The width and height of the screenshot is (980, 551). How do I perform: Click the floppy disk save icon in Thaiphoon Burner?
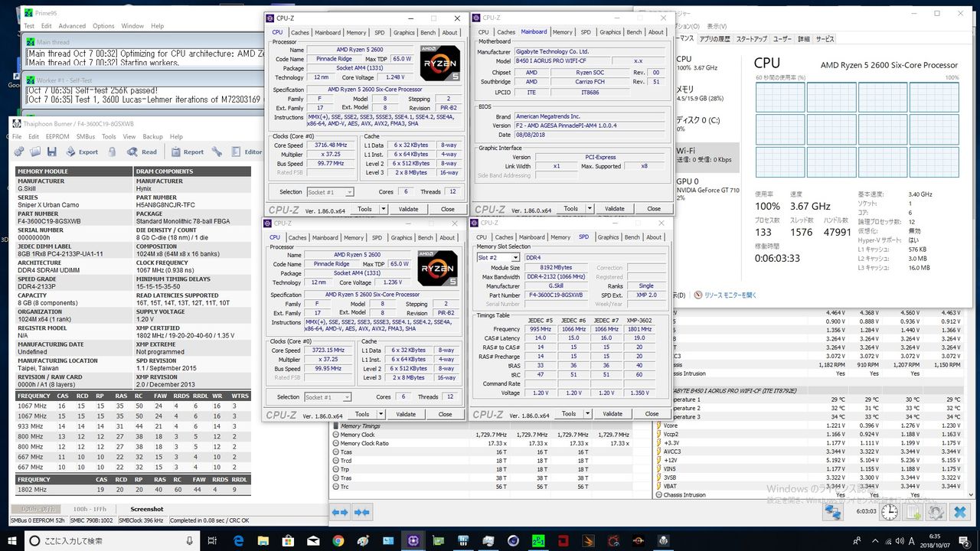pos(52,152)
